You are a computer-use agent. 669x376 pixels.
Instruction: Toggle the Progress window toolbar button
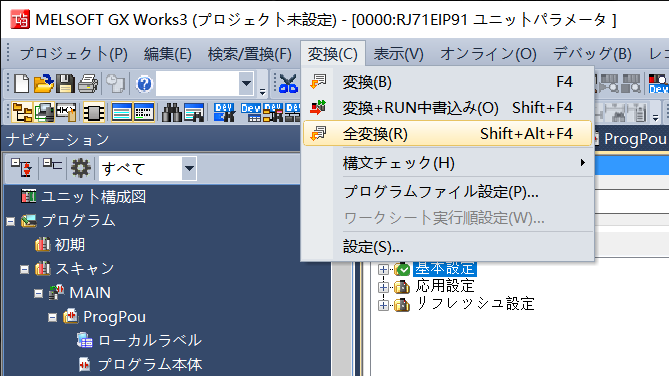coord(144,113)
